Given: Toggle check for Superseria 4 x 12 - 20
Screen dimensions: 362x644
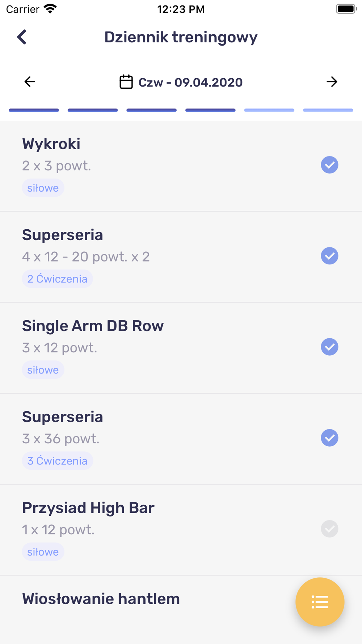Looking at the screenshot, I should [x=329, y=256].
